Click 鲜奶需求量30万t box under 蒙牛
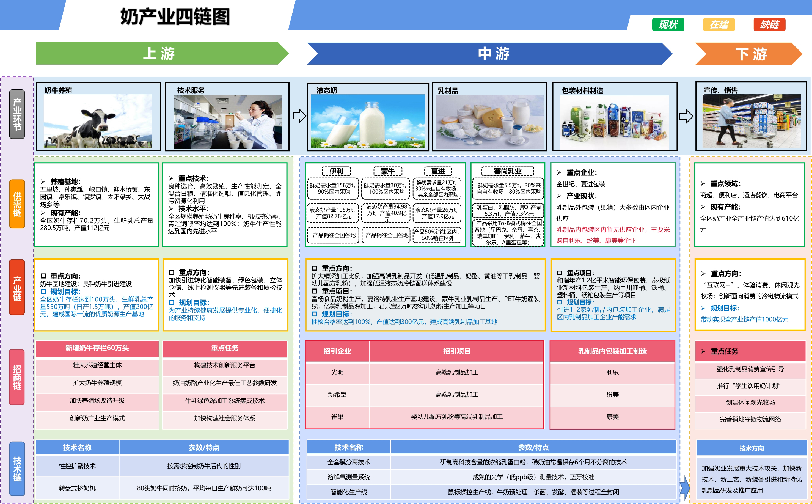812x504 pixels. [386, 188]
